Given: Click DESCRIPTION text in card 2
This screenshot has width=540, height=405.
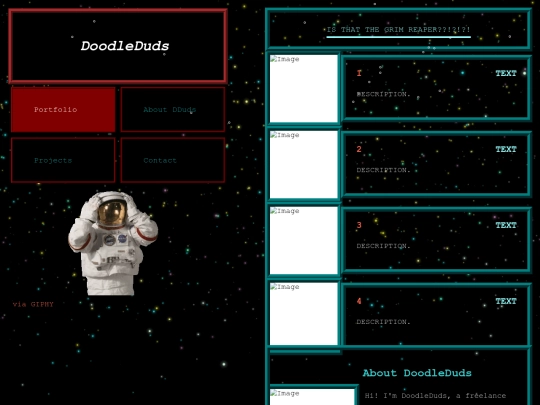Looking at the screenshot, I should [383, 170].
